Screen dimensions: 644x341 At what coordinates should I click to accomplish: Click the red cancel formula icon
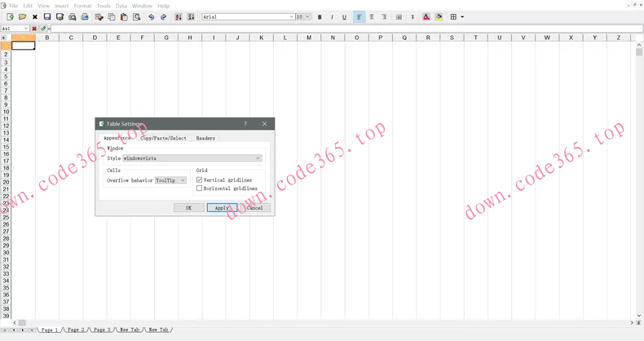(x=34, y=29)
